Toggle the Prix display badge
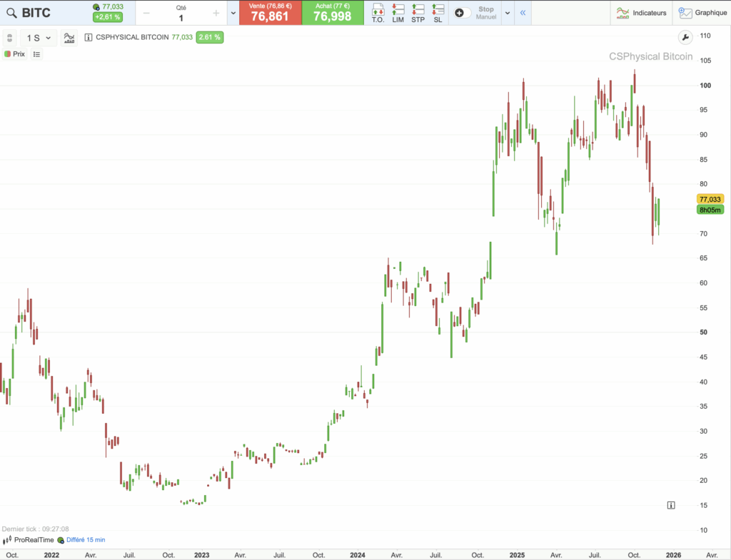The width and height of the screenshot is (731, 560). [16, 54]
